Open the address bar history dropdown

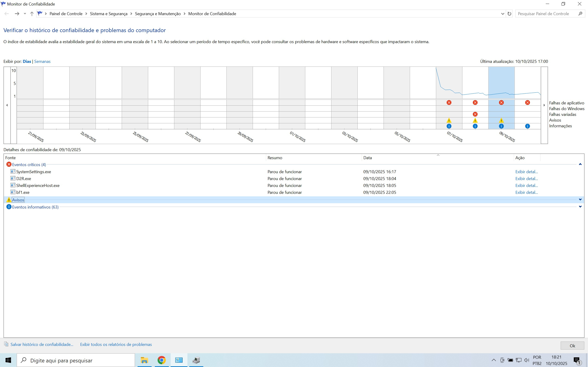[503, 14]
